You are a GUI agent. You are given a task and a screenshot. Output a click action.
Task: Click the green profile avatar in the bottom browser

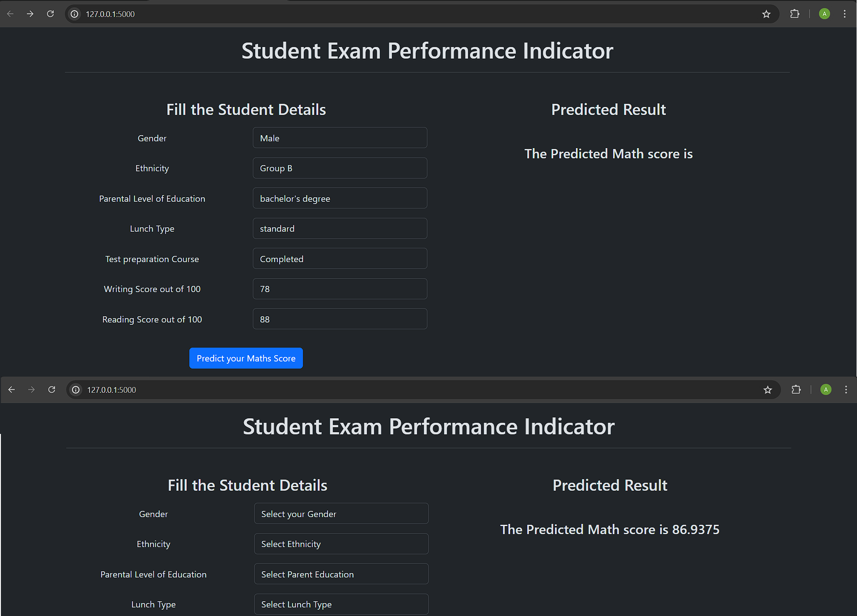pyautogui.click(x=826, y=390)
